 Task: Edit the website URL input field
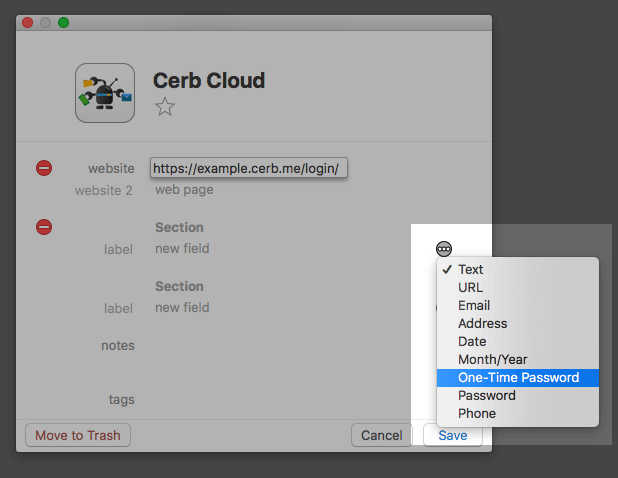(249, 168)
